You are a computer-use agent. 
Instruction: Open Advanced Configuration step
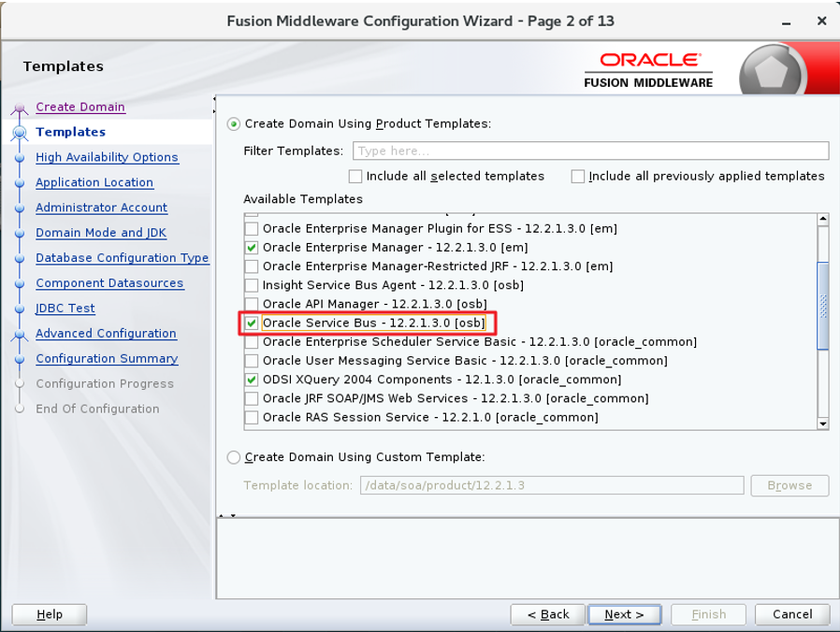point(106,334)
